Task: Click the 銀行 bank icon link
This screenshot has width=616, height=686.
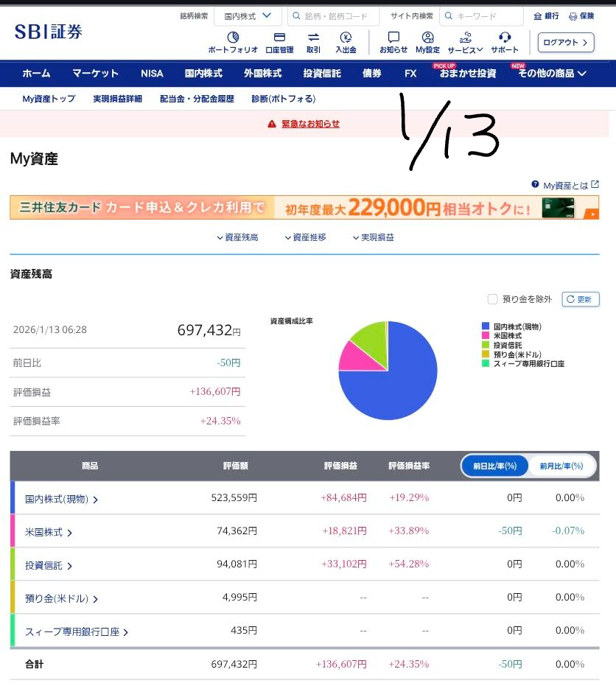Action: (x=546, y=16)
